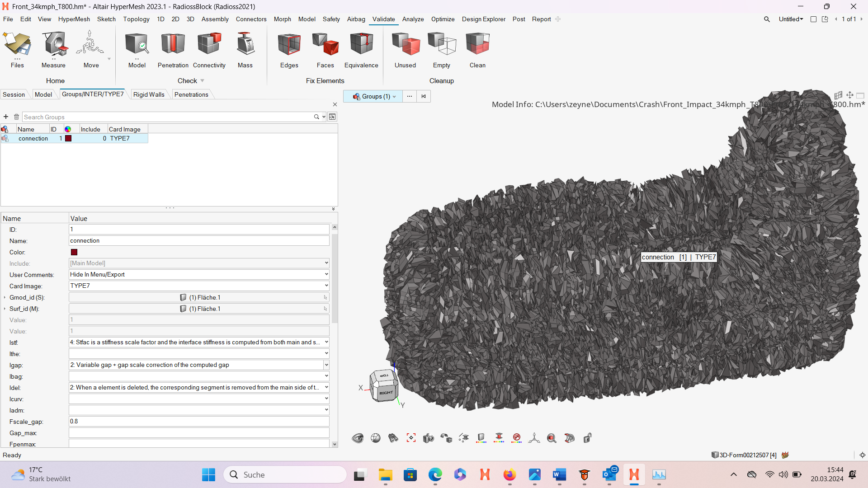Screen dimensions: 868x488
Task: Open the Validate ribbon tab
Action: 383,19
